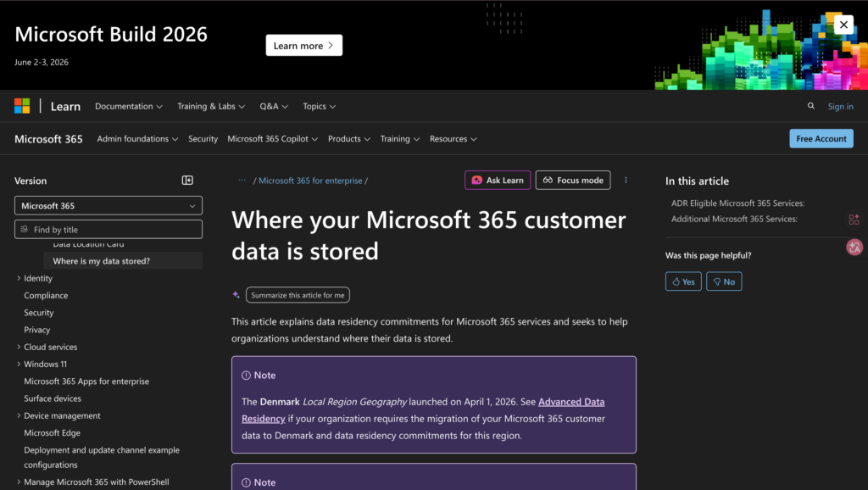Click the Free Account button
The width and height of the screenshot is (868, 490).
821,139
